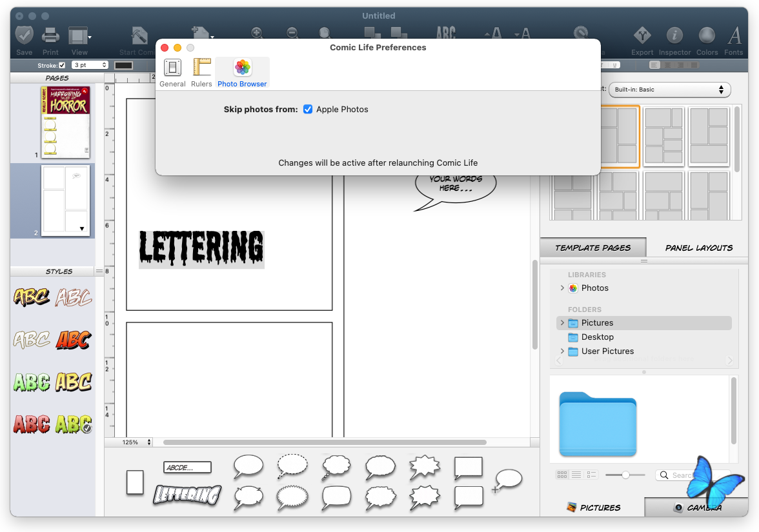
Task: Click the Zoom Out magnifier in the toolbar
Action: [x=292, y=33]
